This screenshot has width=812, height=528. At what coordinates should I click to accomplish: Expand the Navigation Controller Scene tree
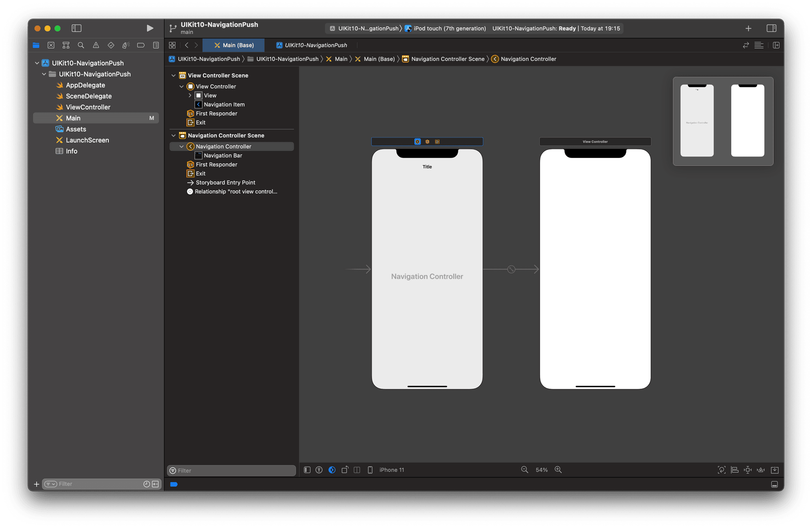point(174,136)
